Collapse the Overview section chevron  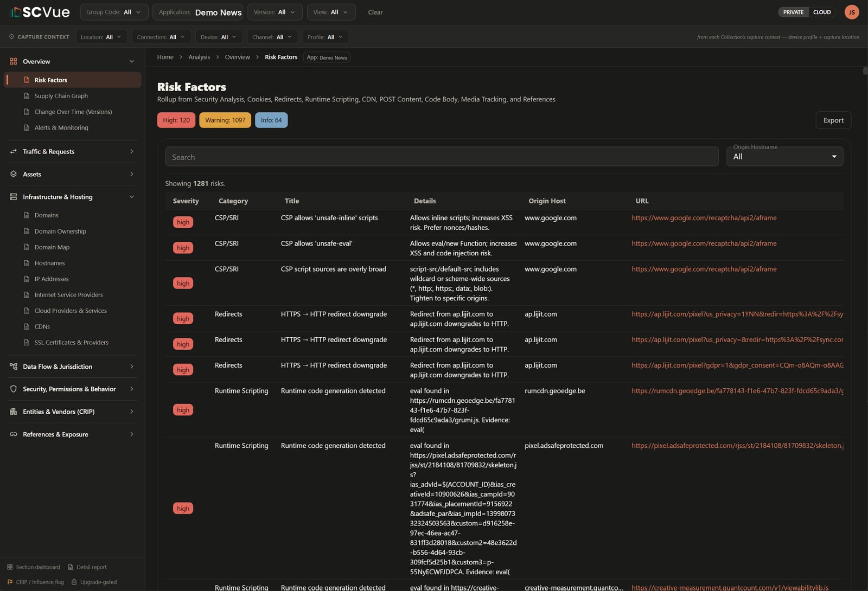coord(132,61)
